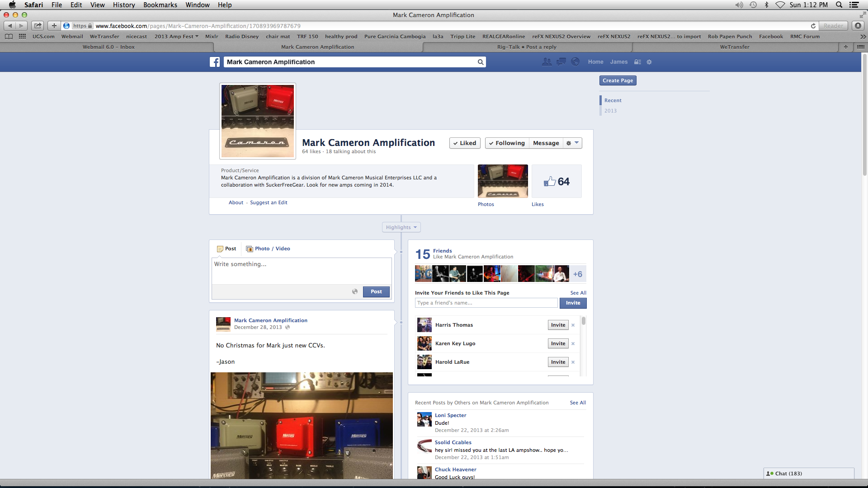Click Wi-Fi icon in menu bar
Screen dimensions: 868x488
(780, 5)
